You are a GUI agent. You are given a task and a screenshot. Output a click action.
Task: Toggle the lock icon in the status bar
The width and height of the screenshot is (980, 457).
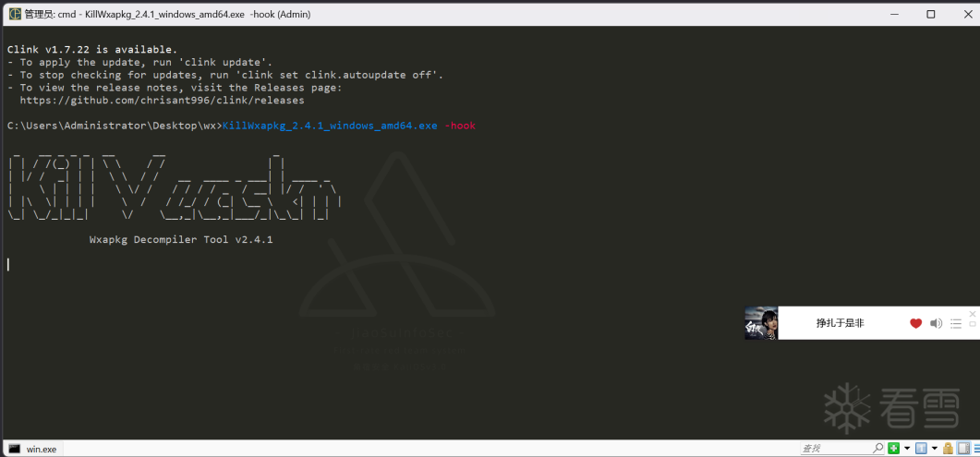948,449
